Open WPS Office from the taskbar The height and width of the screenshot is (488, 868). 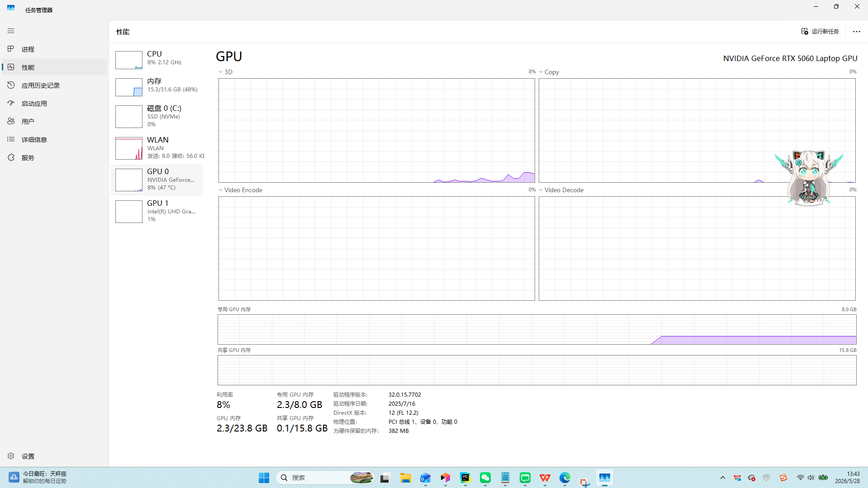pos(545,478)
